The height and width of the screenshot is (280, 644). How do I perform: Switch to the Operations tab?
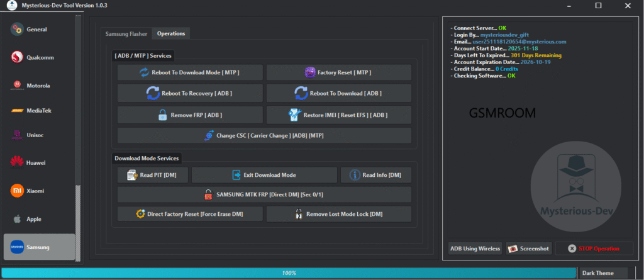pyautogui.click(x=171, y=33)
